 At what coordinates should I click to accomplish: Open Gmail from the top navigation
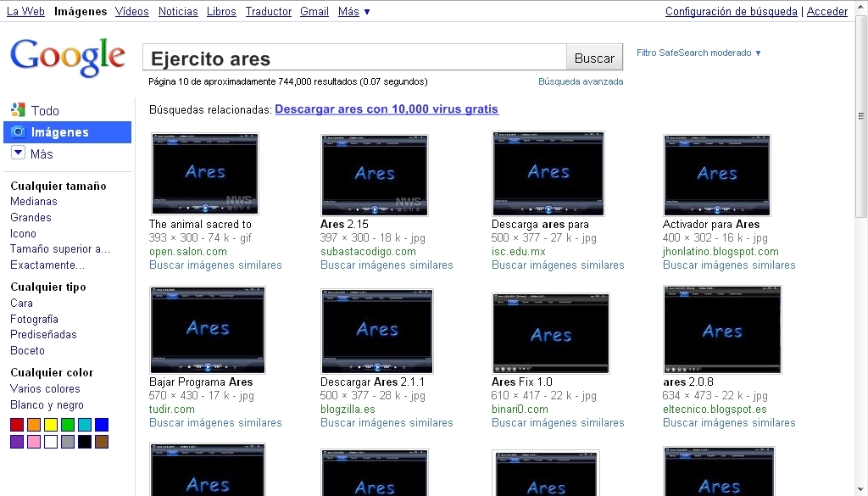tap(314, 11)
